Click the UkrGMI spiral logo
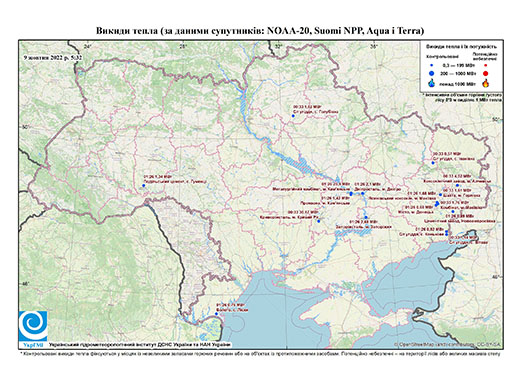Image resolution: width=520 pixels, height=368 pixels. (33, 326)
